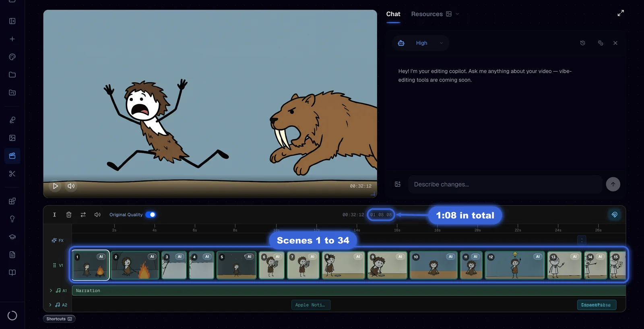Screen dimensions: 644x329
Task: Select scene 2 thumbnail with campfire
Action: coord(135,265)
